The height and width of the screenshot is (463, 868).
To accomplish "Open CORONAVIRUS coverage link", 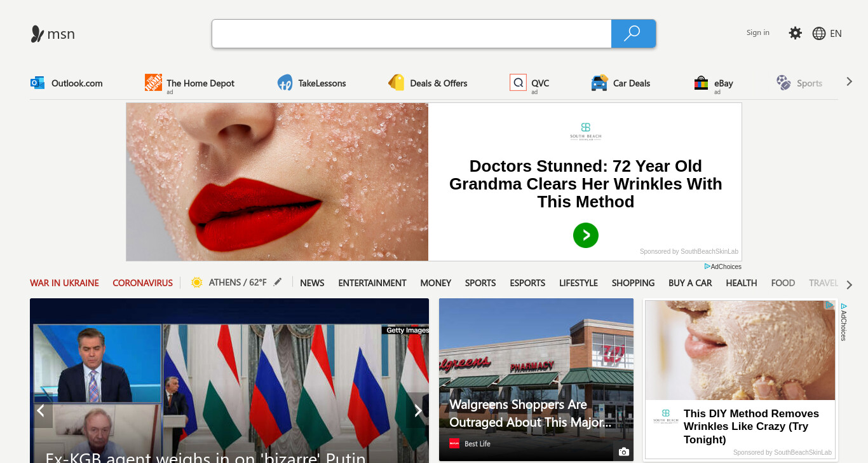I will [142, 283].
